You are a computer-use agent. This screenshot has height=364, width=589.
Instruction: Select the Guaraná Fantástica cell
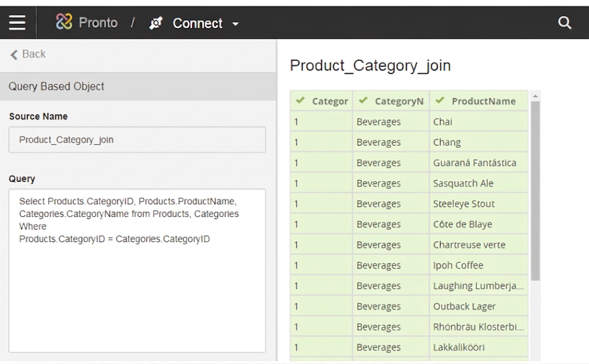[479, 163]
